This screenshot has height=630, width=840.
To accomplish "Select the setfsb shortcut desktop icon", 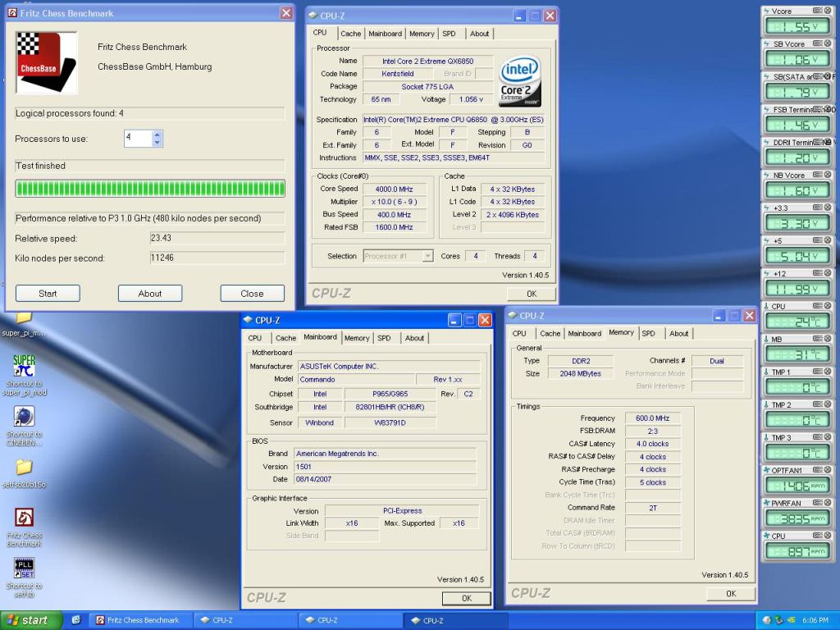I will tap(24, 577).
